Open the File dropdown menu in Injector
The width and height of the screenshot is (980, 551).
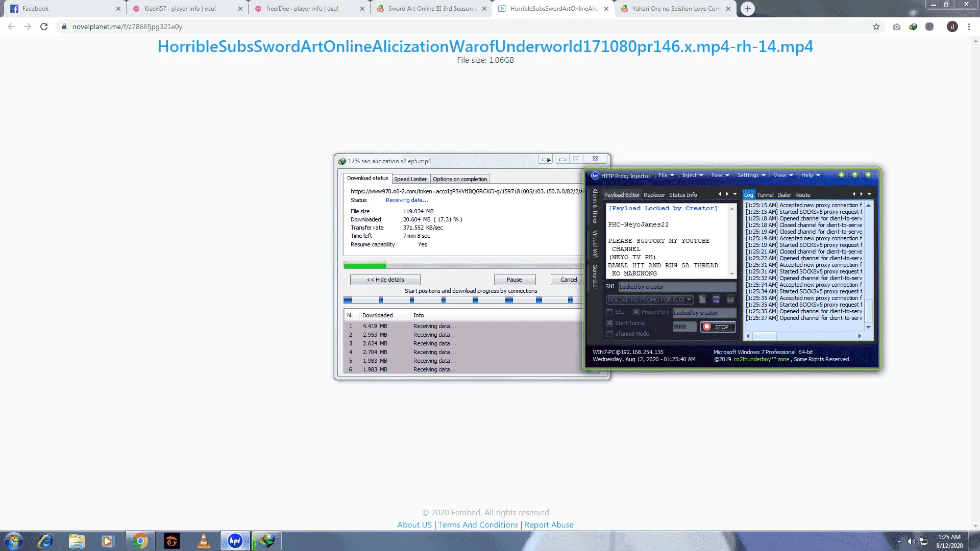pos(666,175)
